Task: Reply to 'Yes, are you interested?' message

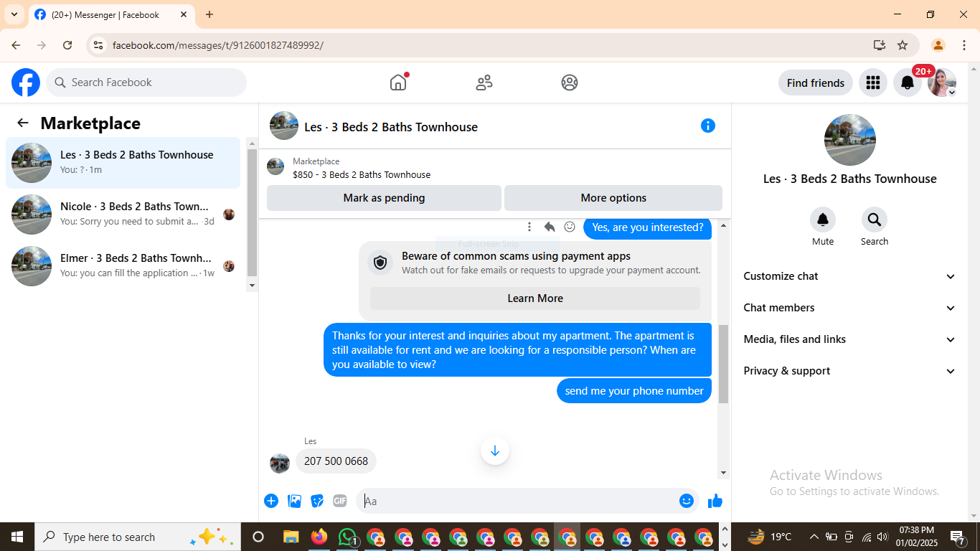Action: tap(550, 227)
